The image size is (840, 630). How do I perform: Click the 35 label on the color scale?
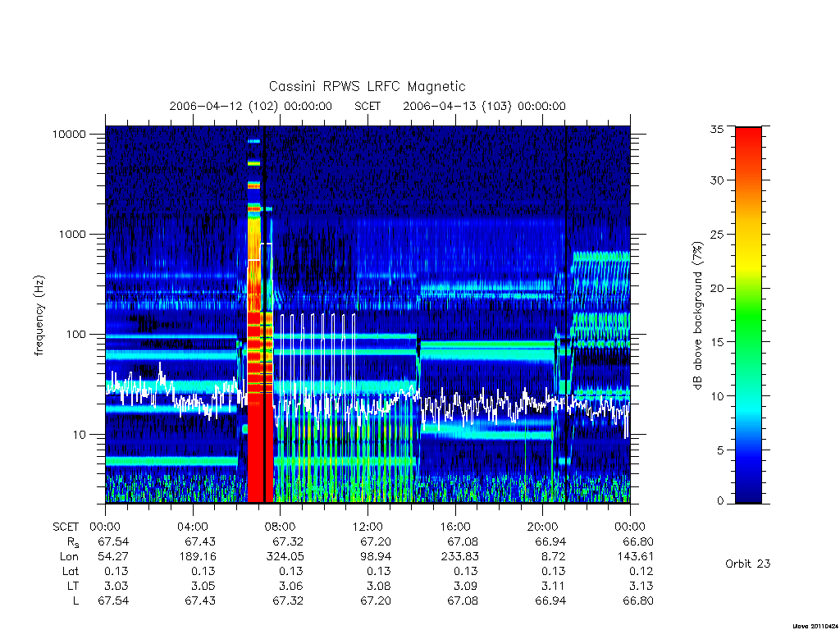pyautogui.click(x=716, y=129)
